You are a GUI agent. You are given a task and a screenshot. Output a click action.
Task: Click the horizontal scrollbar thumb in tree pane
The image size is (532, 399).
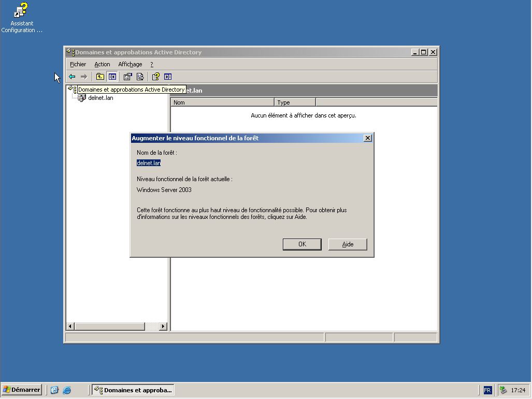tap(110, 326)
